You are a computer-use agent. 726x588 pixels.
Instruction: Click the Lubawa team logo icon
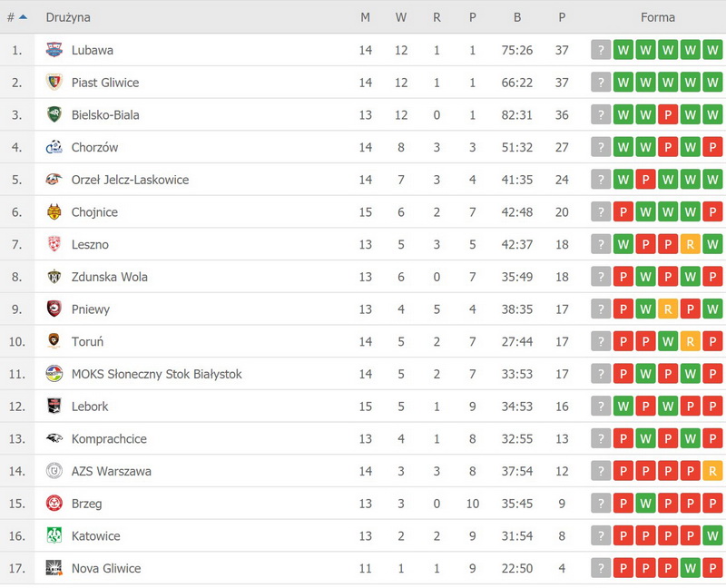tap(54, 50)
